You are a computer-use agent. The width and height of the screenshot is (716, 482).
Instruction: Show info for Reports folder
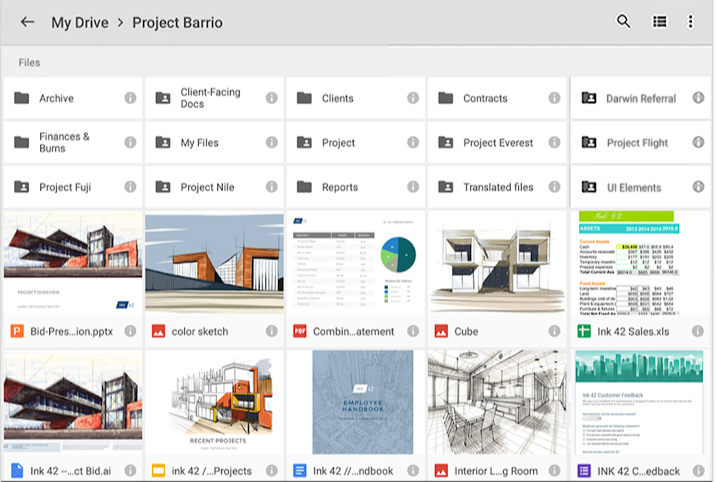[413, 186]
